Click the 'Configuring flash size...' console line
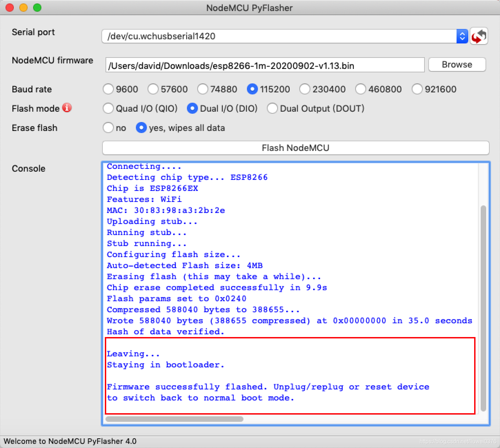This screenshot has height=448, width=500. (x=173, y=255)
